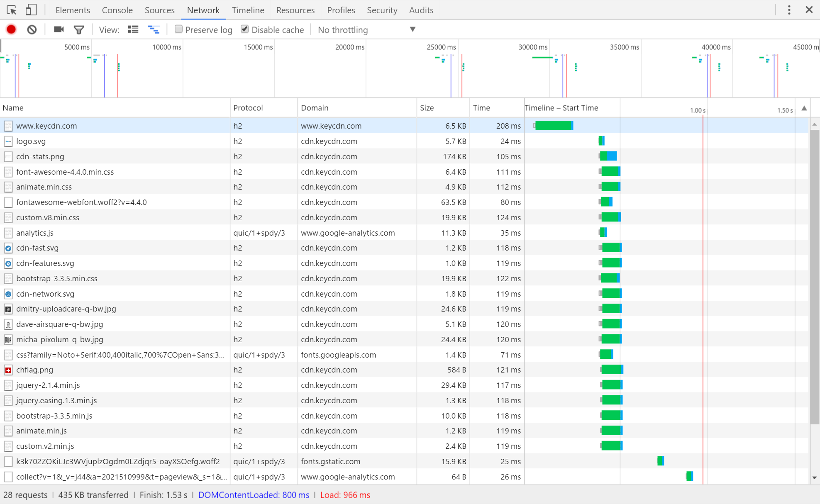Sort by the Name column header
The image size is (820, 504).
coord(115,108)
